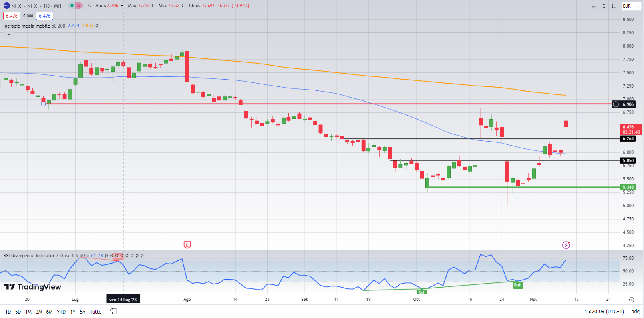Image resolution: width=644 pixels, height=318 pixels.
Task: Click the Bull divergence label near 24
Action: point(518,285)
